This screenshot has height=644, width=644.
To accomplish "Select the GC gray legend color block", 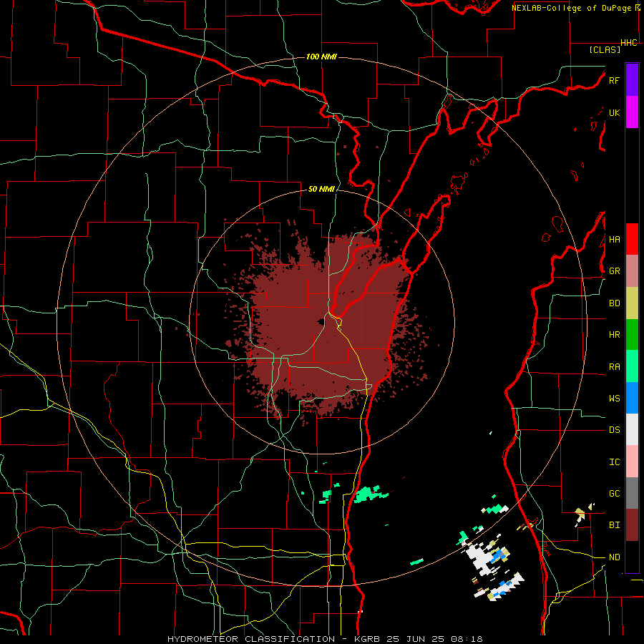I will click(632, 493).
